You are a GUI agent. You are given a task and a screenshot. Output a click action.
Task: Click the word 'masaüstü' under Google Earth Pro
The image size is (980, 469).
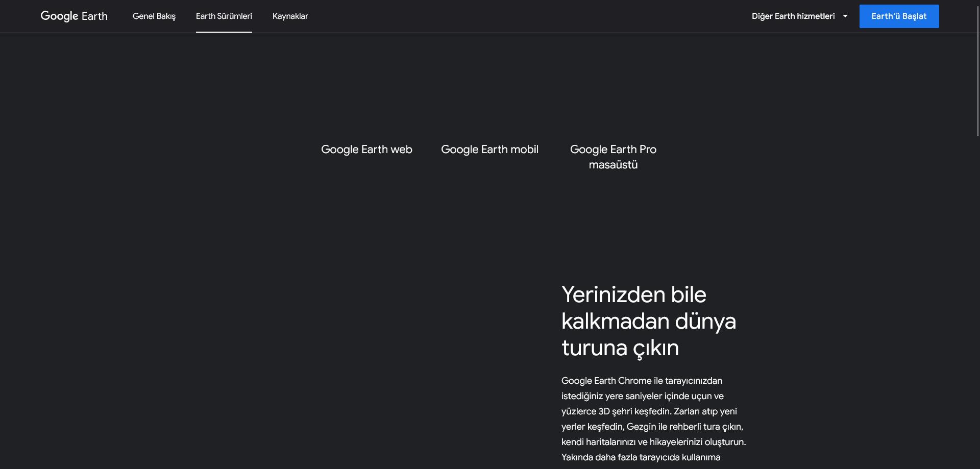pyautogui.click(x=612, y=165)
